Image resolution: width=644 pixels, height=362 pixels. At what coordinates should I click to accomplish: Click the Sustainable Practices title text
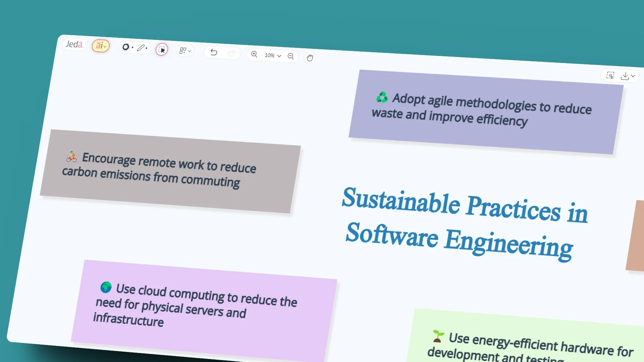463,221
